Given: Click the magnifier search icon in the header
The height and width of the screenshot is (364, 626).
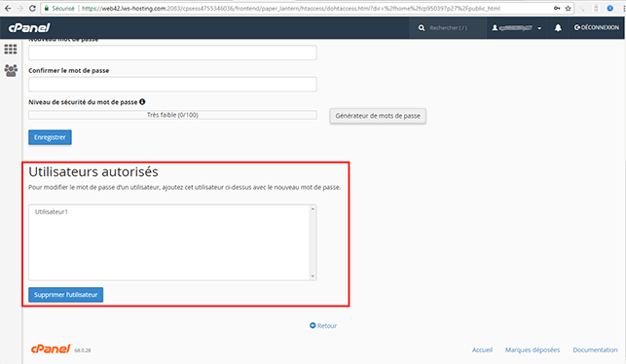Looking at the screenshot, I should [422, 28].
